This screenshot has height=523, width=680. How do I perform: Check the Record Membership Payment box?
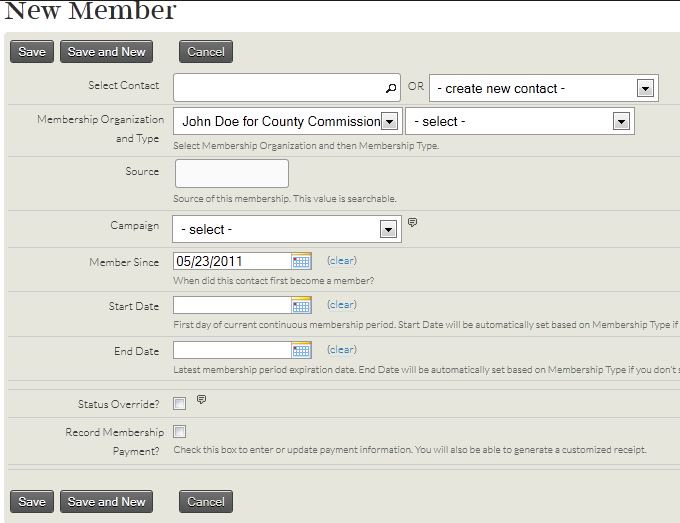[179, 432]
